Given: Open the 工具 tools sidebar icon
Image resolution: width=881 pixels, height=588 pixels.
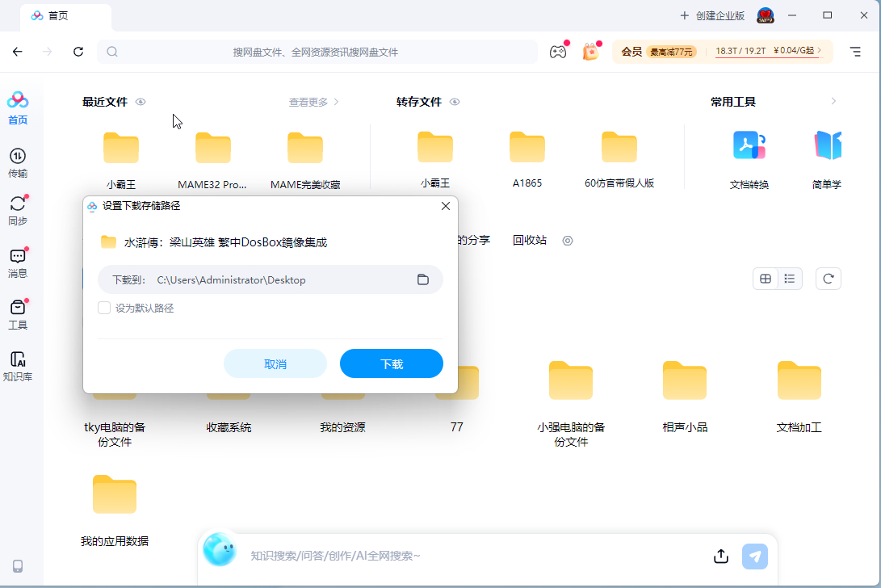Looking at the screenshot, I should point(17,314).
